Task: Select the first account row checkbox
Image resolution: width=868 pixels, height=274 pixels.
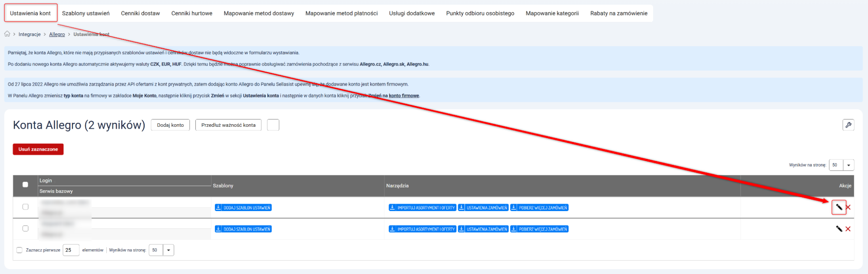Action: click(x=25, y=207)
